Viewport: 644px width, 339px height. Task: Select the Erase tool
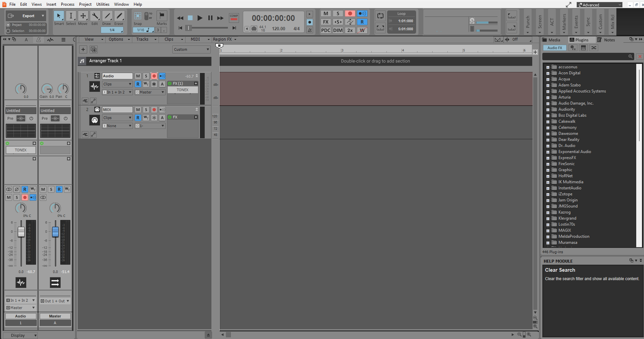119,16
